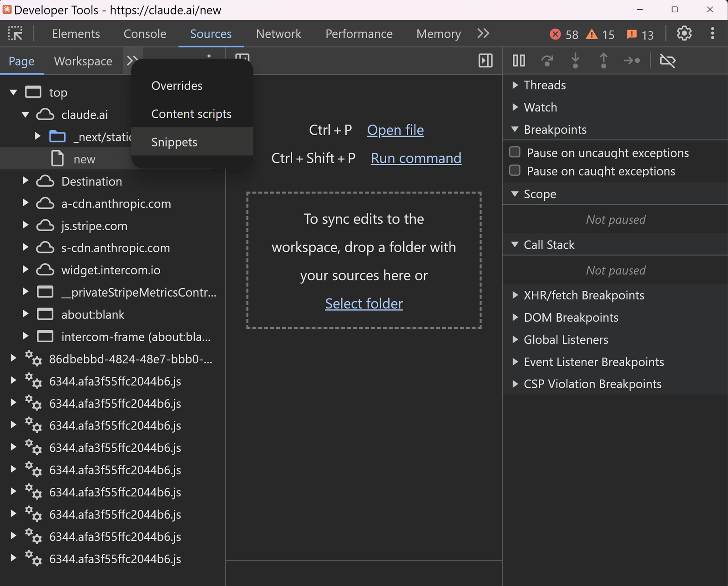Click the __privateStripeMetricsContr frame icon

(x=45, y=292)
